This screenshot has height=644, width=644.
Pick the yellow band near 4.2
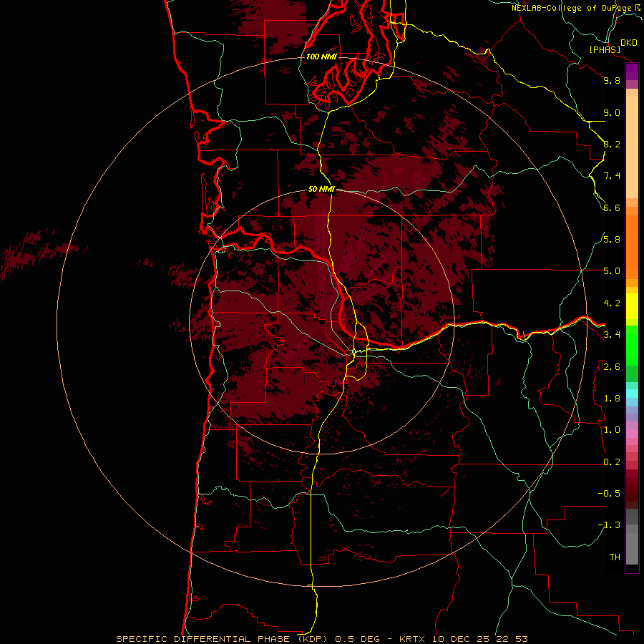click(632, 306)
